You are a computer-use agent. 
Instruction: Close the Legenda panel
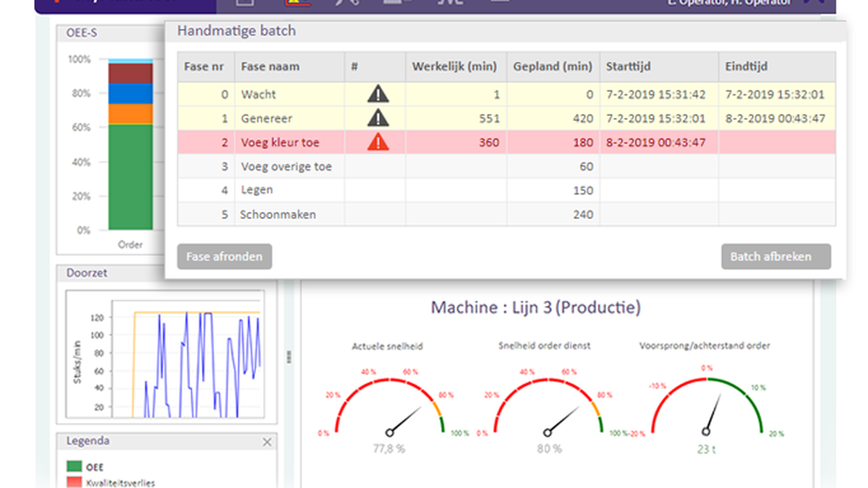[267, 442]
